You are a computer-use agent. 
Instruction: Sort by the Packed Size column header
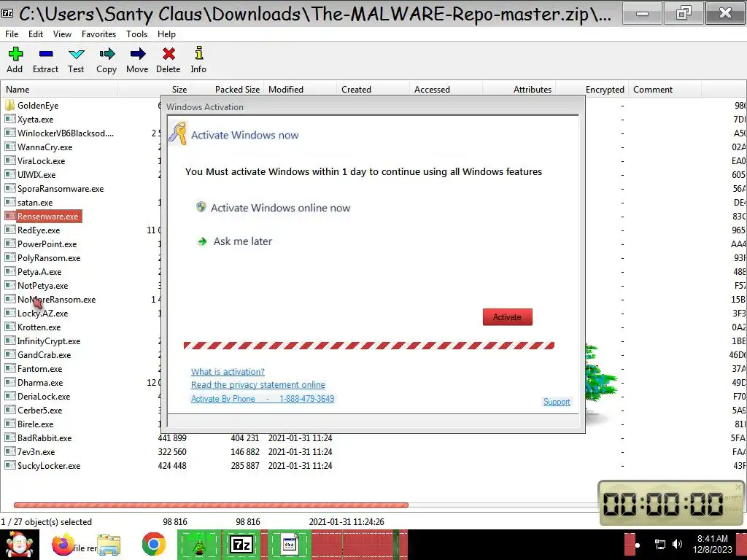228,90
